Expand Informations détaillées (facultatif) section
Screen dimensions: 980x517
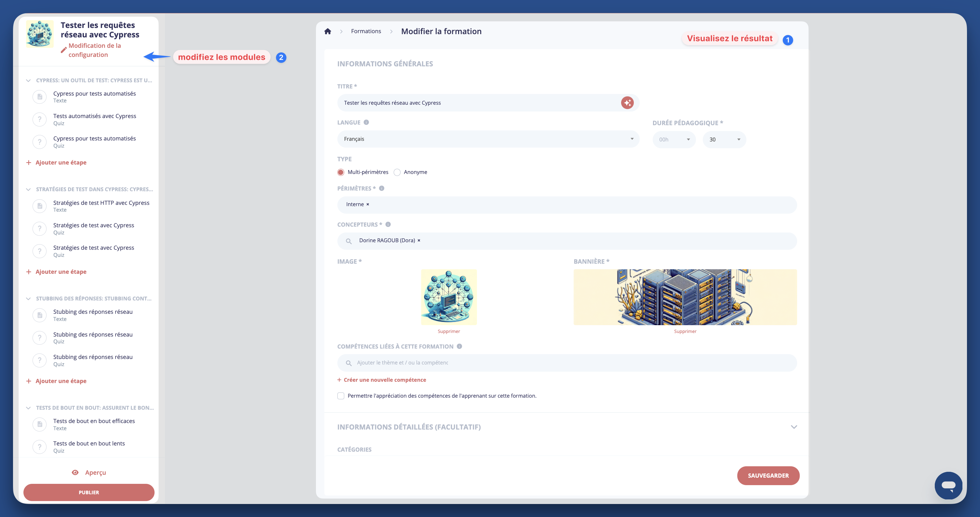[794, 427]
